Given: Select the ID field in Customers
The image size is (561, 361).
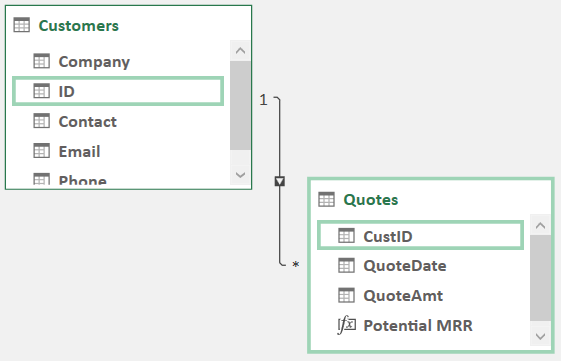Looking at the screenshot, I should pos(118,91).
